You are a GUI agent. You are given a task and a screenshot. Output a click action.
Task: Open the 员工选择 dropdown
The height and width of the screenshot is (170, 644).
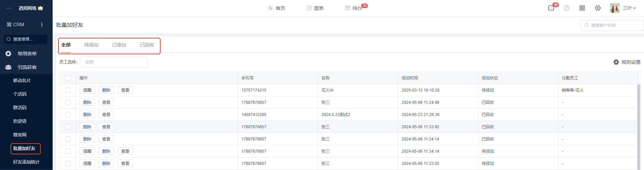[x=113, y=62]
